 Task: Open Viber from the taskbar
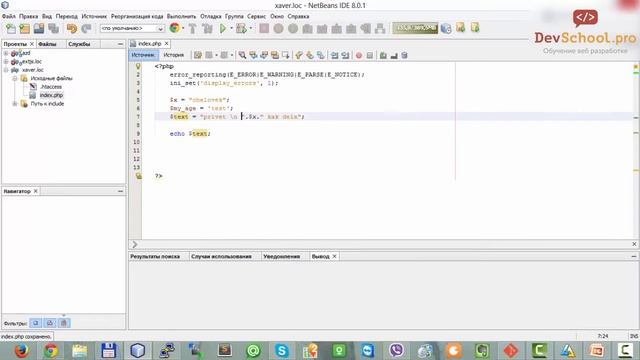[x=396, y=351]
